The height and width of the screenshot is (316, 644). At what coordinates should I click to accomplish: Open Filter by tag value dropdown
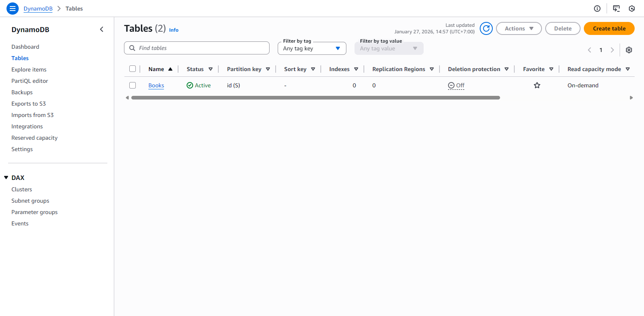(x=389, y=48)
